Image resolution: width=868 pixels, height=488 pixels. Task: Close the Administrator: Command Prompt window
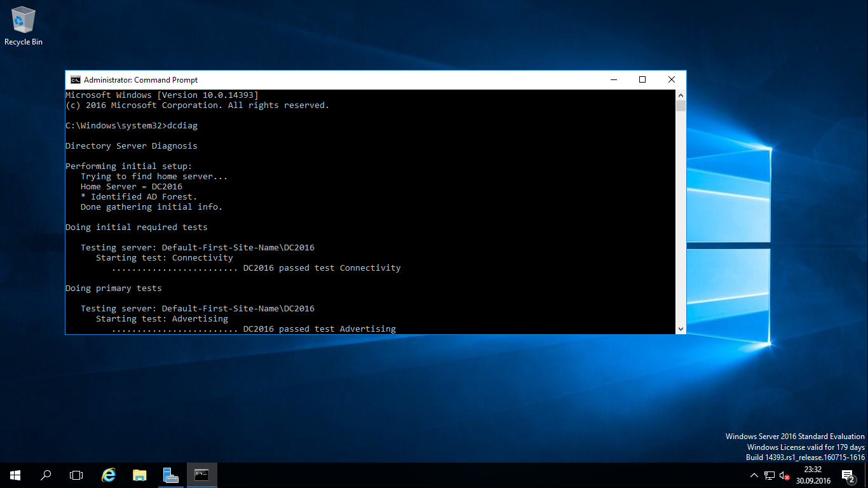coord(671,79)
